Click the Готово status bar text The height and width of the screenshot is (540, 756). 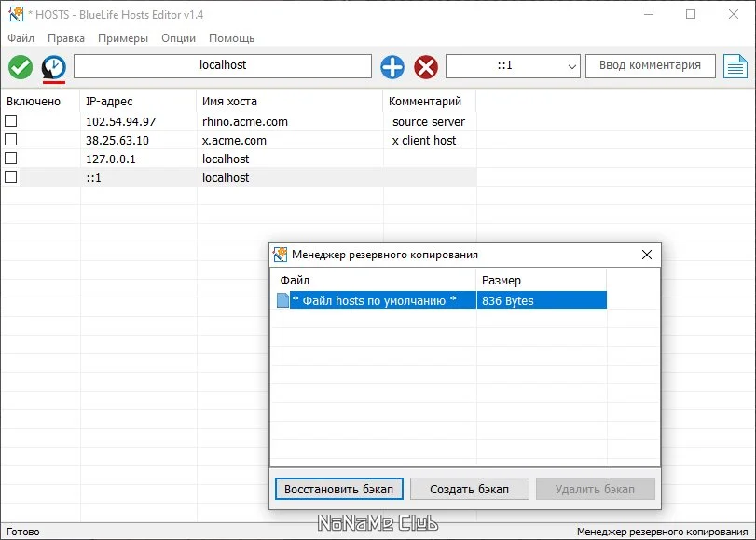coord(23,532)
